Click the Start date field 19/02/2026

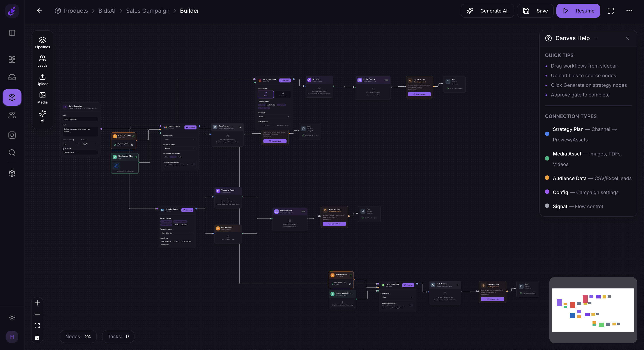80,152
